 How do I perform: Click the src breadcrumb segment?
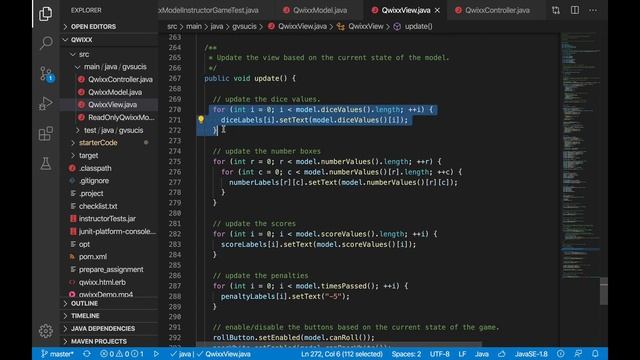click(x=172, y=27)
